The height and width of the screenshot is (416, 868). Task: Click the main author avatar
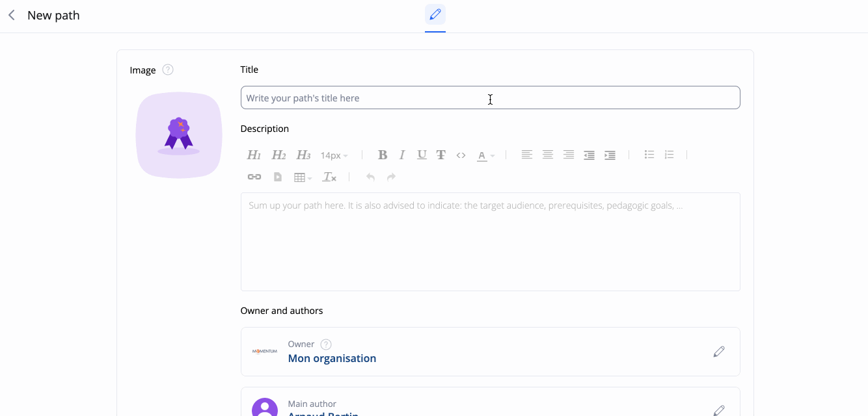point(265,408)
